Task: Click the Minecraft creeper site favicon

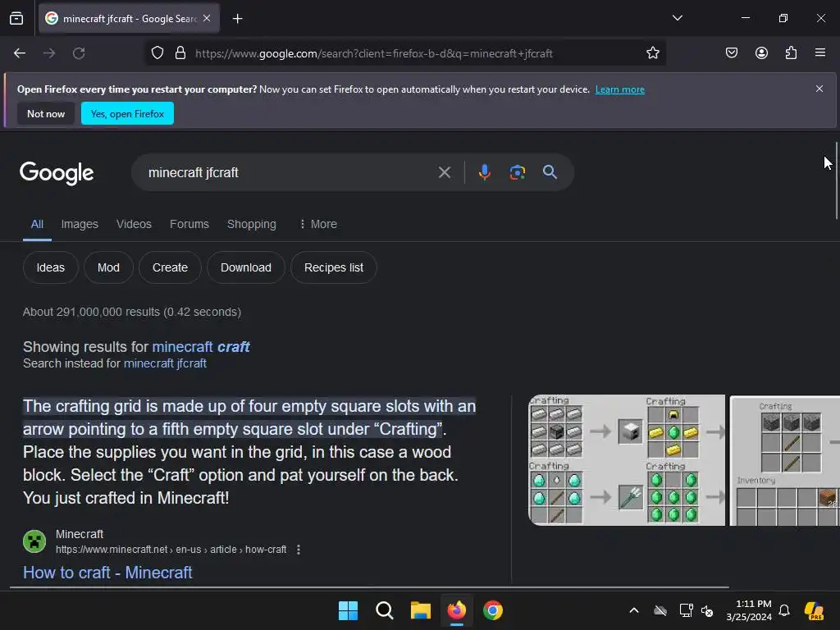Action: click(34, 541)
